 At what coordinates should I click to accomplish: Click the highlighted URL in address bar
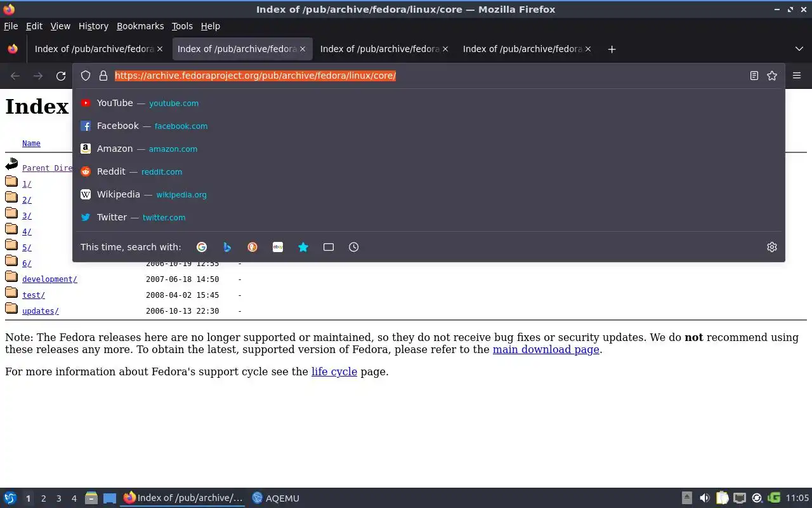[255, 76]
